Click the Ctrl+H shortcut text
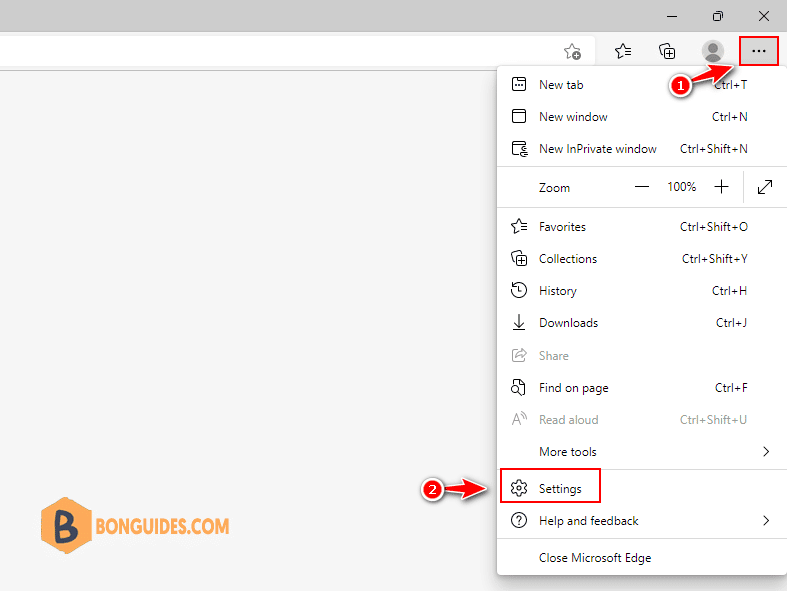The height and width of the screenshot is (591, 787). pos(729,291)
